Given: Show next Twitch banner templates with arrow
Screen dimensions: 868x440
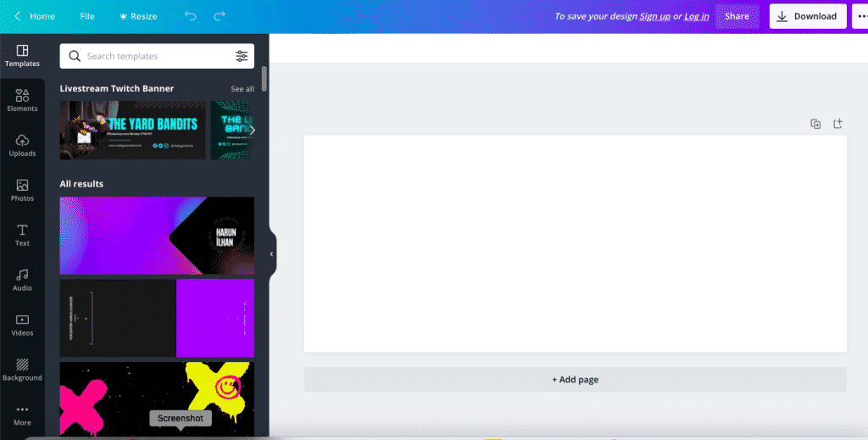Looking at the screenshot, I should coord(253,130).
